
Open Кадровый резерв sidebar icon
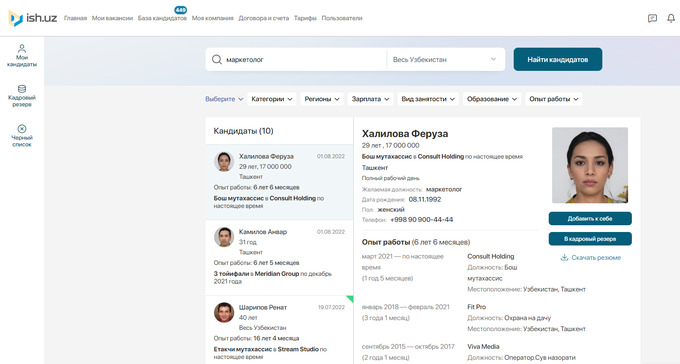point(22,96)
